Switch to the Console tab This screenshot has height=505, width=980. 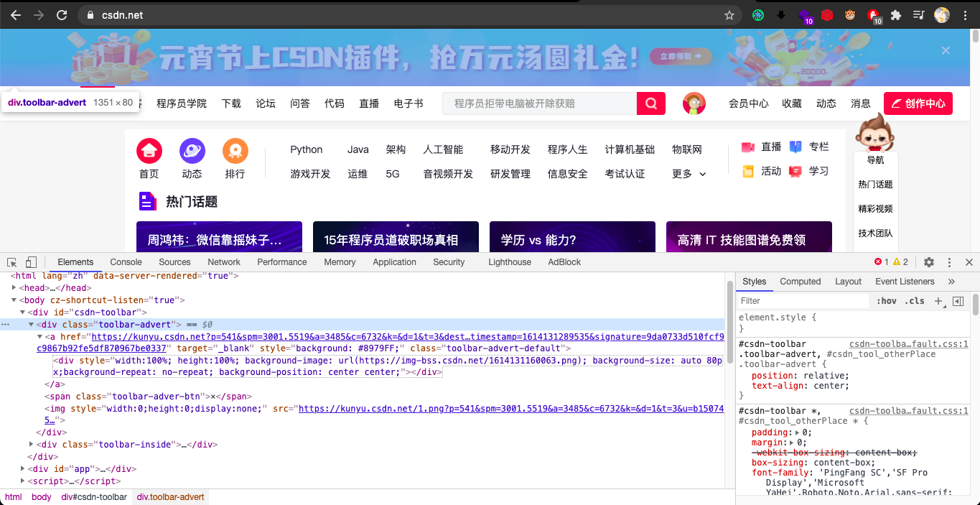tap(126, 262)
